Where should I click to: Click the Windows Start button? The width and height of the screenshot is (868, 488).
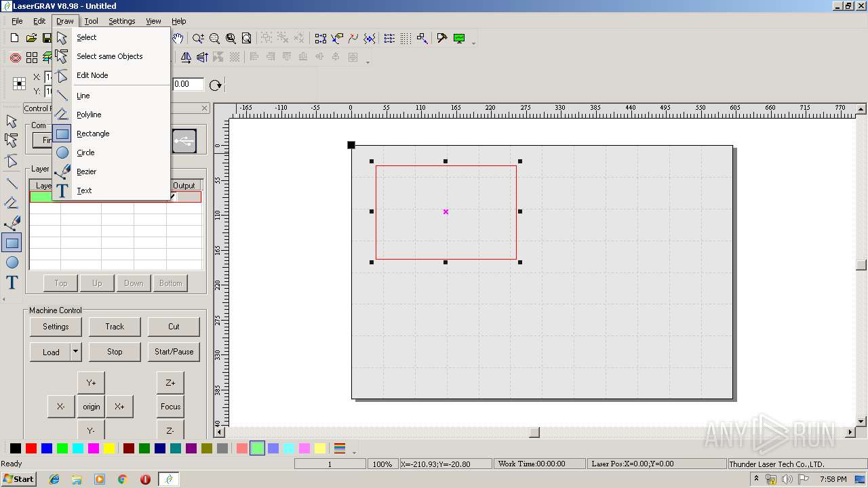[18, 479]
